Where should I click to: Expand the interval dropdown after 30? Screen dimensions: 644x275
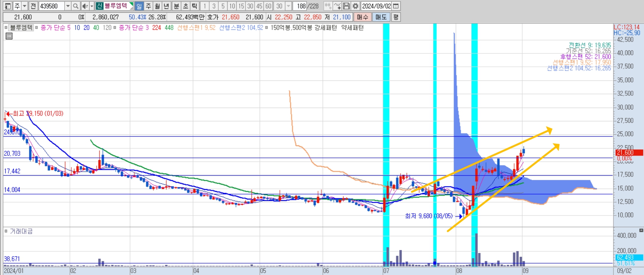pyautogui.click(x=289, y=6)
